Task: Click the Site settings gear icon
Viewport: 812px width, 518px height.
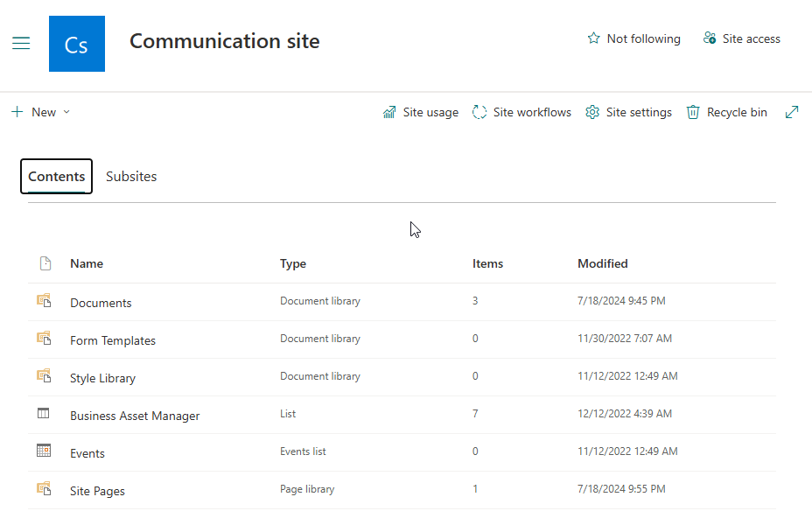Action: coord(592,112)
